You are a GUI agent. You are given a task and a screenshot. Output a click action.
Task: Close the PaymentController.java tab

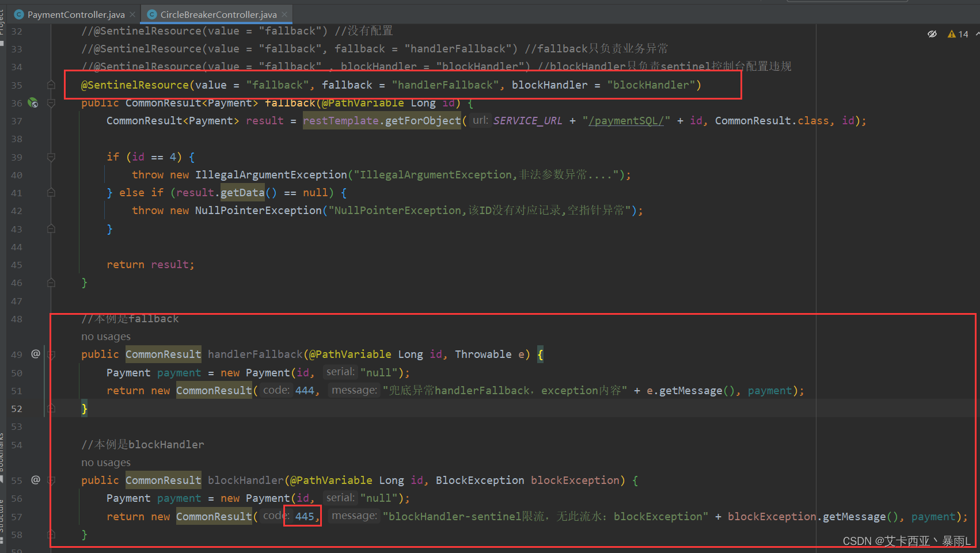point(132,14)
